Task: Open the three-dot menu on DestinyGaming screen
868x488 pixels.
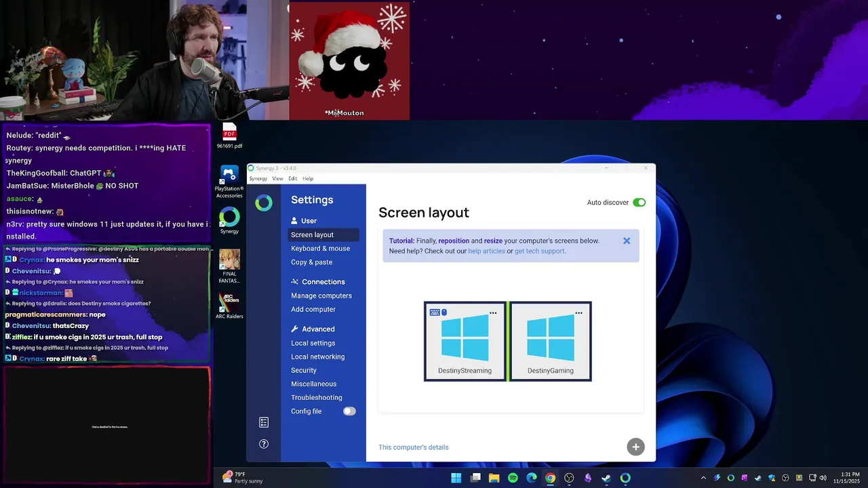Action: (x=578, y=313)
